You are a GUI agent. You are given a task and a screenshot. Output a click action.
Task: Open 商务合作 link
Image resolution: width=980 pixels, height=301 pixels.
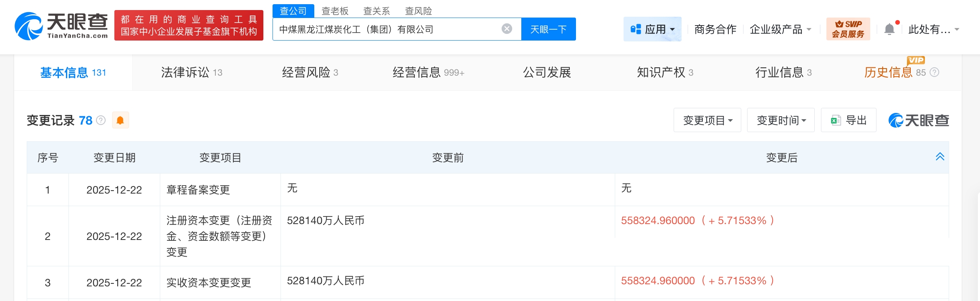tap(715, 29)
